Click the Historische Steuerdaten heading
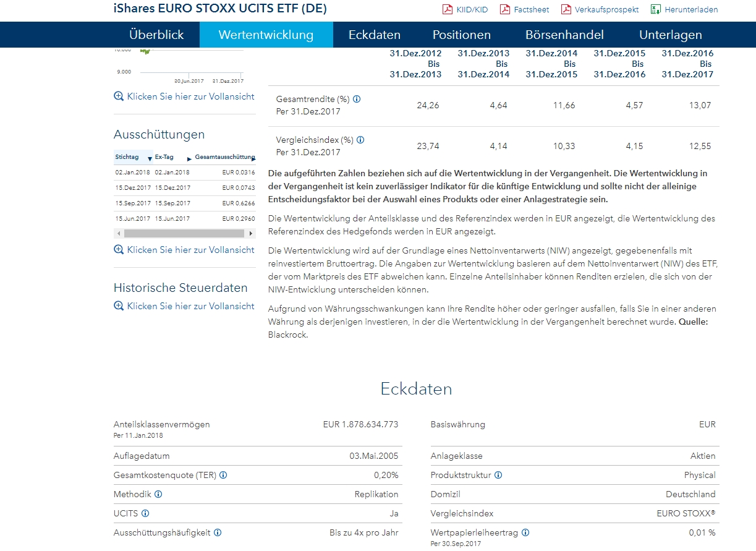 pos(181,288)
